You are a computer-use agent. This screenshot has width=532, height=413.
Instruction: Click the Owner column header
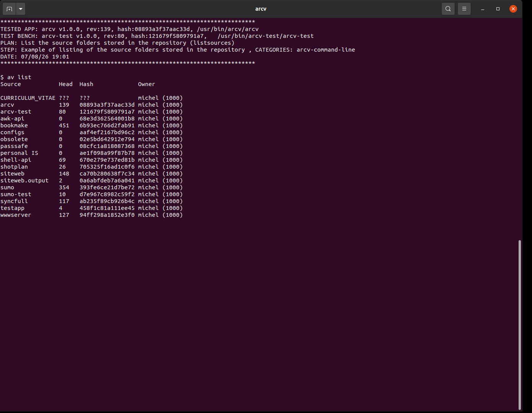coord(147,84)
